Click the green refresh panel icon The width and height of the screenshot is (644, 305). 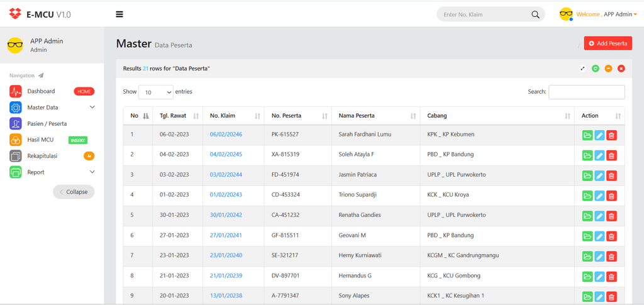(595, 69)
